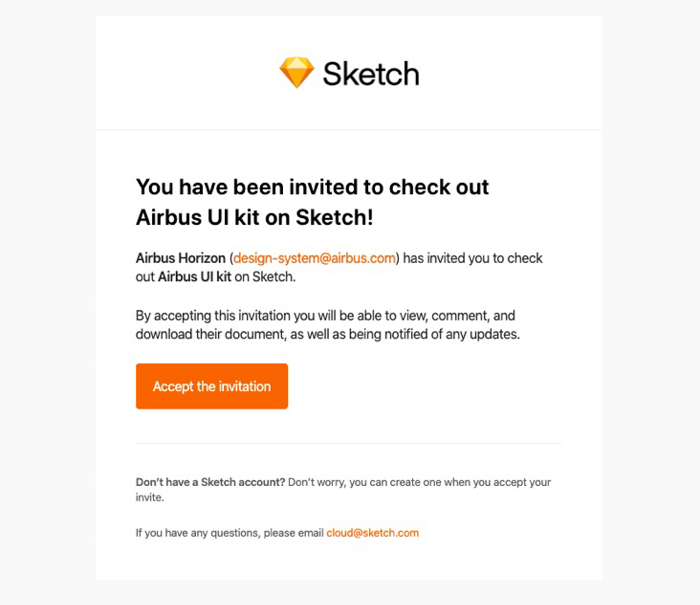
Task: Click 'has invited you to check' text
Action: point(472,258)
